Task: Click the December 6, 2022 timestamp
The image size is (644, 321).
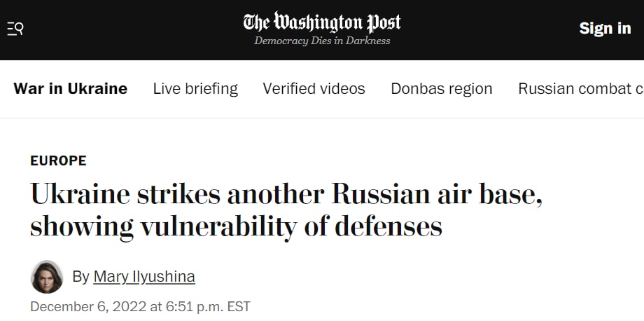Action: point(85,307)
